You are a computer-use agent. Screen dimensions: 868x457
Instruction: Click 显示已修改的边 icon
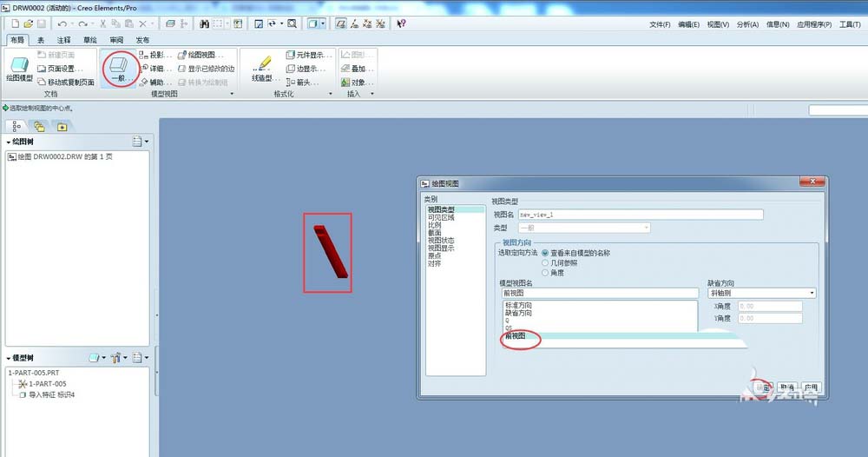click(x=207, y=69)
